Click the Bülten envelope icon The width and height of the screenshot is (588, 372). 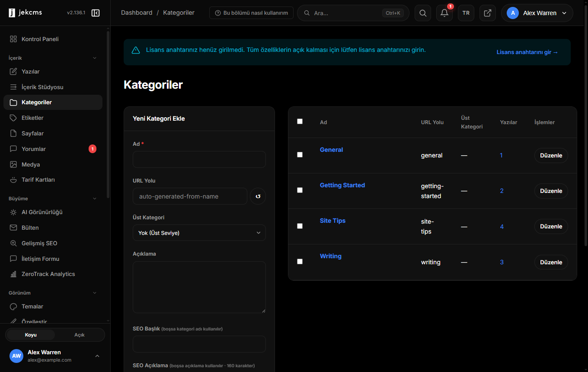13,228
